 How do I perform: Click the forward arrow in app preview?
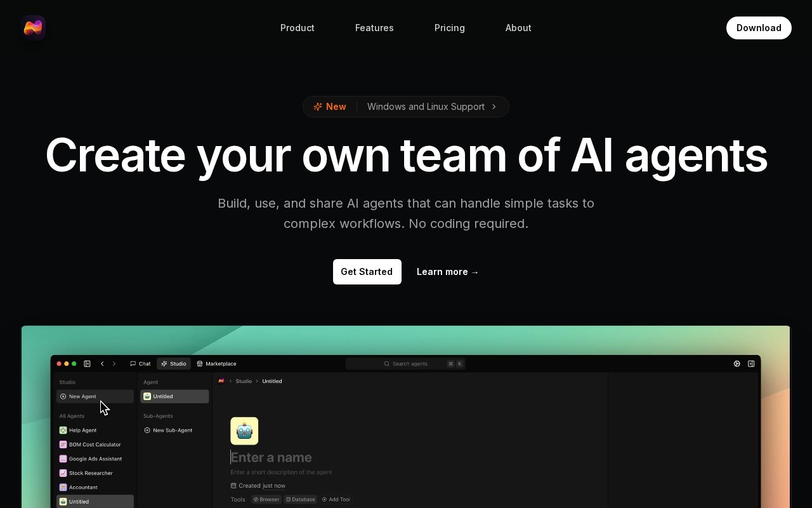[x=114, y=364]
